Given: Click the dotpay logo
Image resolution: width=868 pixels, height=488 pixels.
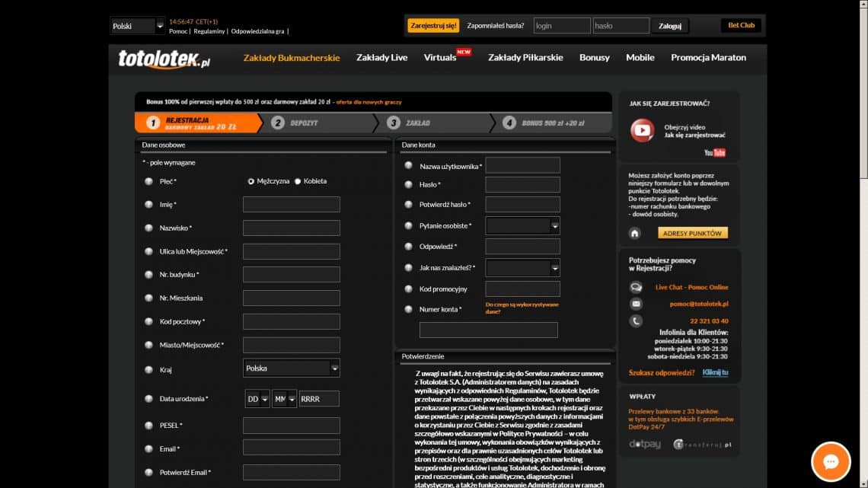Looking at the screenshot, I should 645,445.
